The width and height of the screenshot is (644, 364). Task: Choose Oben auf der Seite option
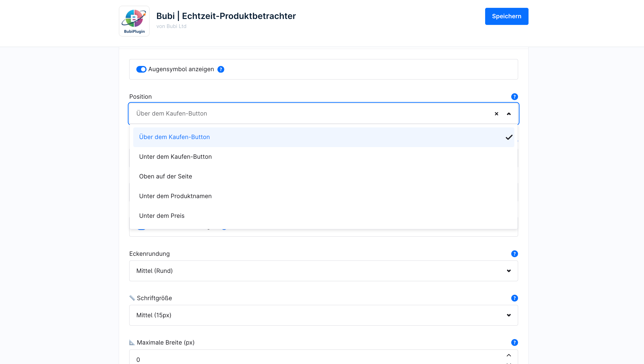tap(166, 176)
